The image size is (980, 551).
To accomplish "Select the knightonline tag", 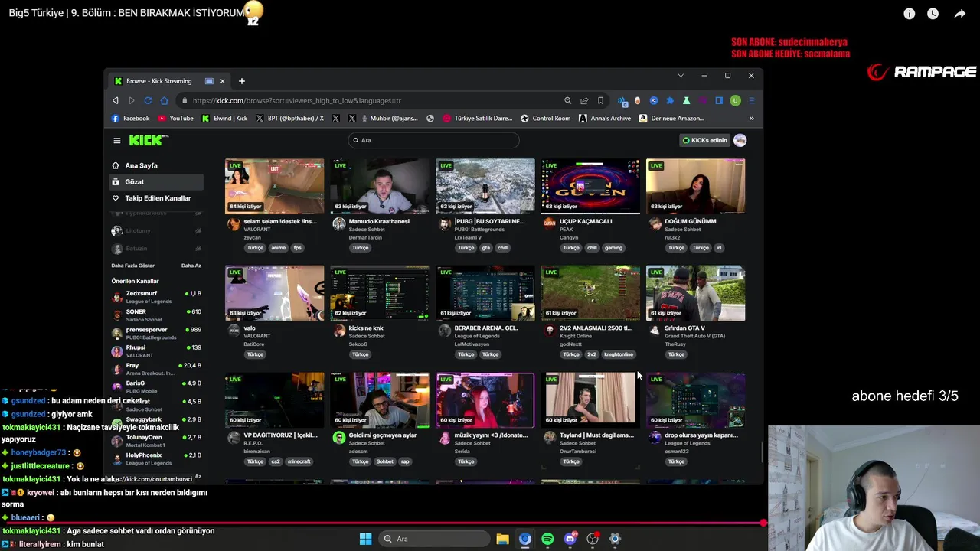I will click(619, 354).
